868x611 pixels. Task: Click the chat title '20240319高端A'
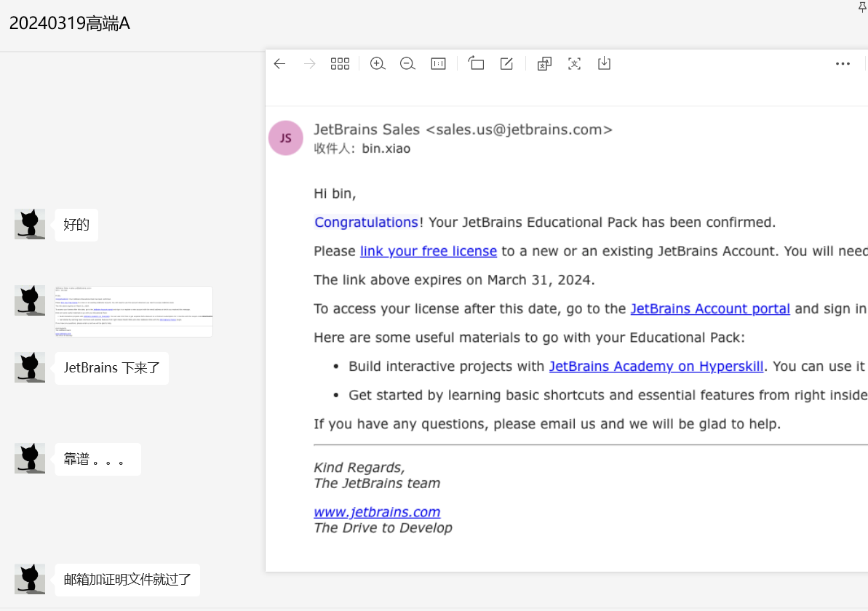[70, 23]
